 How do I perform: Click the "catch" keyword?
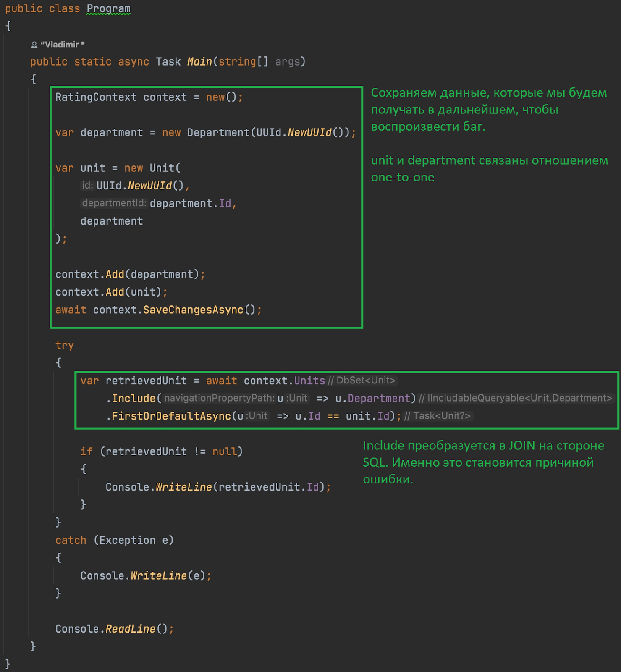point(71,540)
